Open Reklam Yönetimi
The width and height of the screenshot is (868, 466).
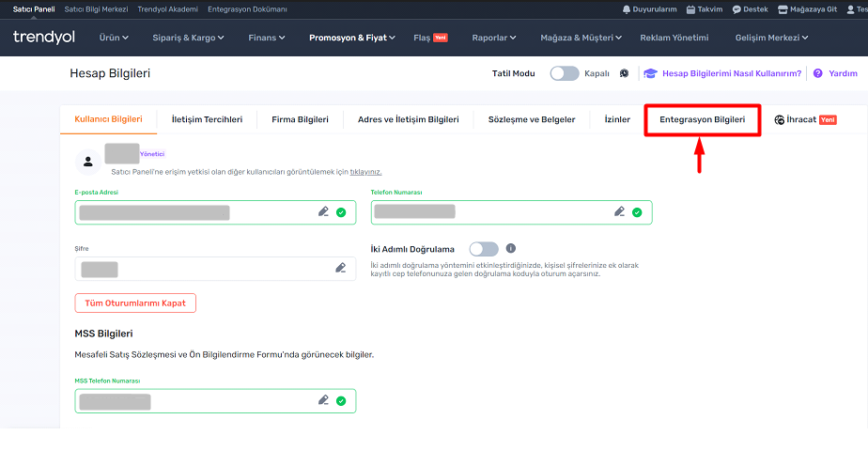click(674, 38)
